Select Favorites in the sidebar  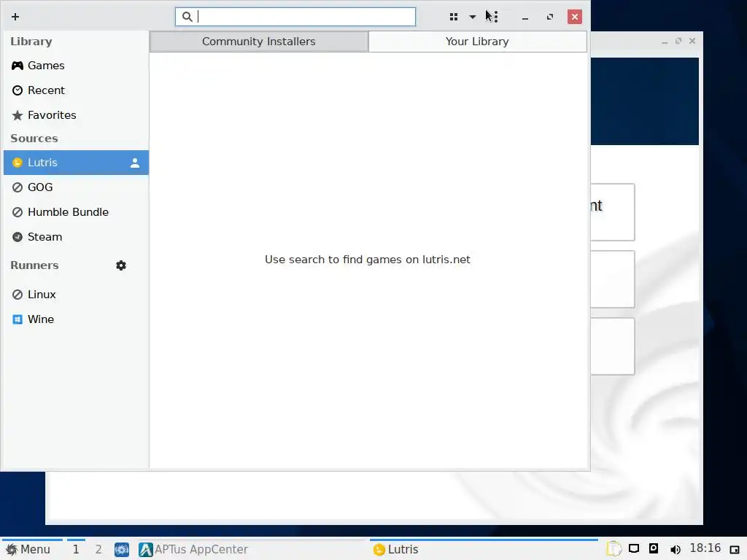tap(76, 114)
